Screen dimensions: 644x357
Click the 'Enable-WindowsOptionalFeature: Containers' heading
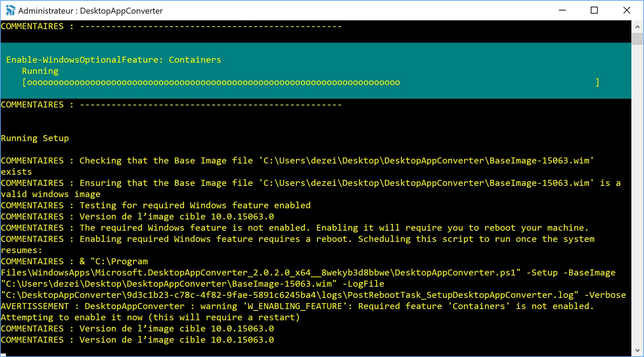[114, 60]
